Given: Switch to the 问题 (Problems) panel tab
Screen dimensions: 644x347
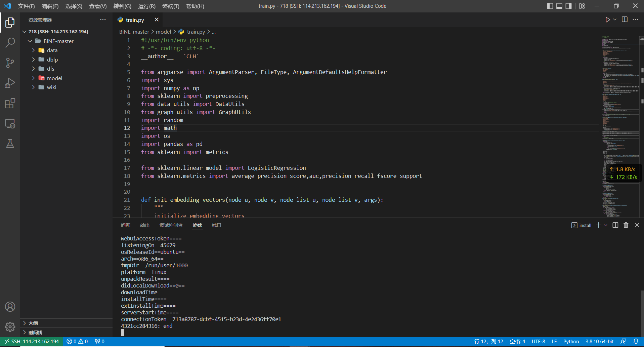Looking at the screenshot, I should pos(126,225).
